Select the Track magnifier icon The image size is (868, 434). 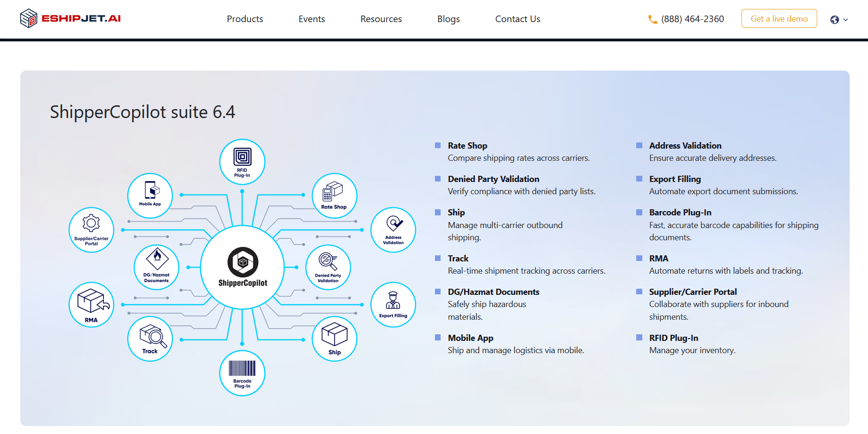click(150, 339)
